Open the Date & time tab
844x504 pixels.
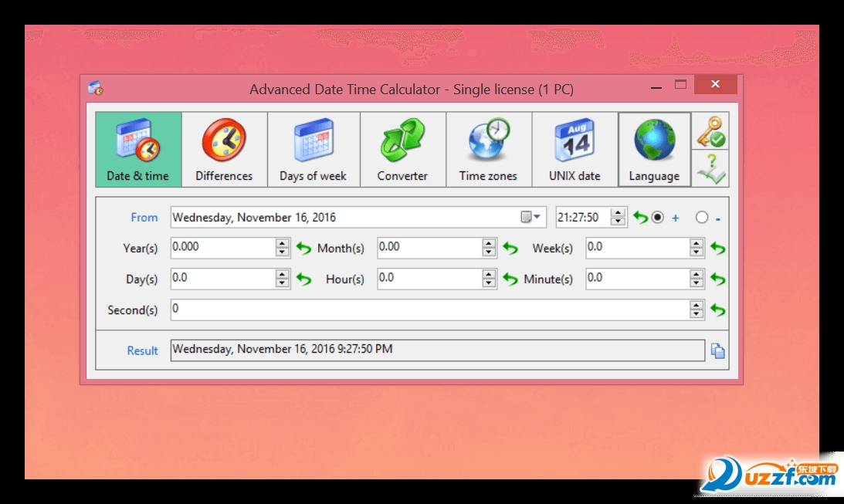pyautogui.click(x=138, y=150)
